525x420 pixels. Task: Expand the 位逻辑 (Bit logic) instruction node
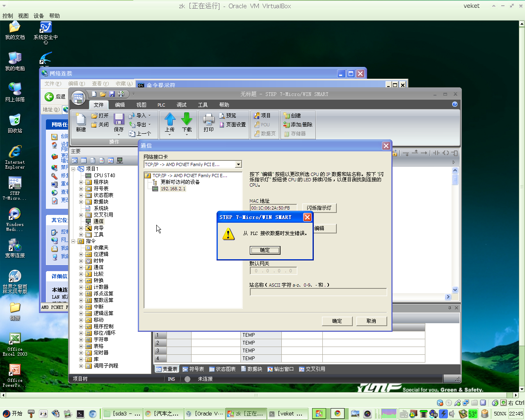(x=81, y=254)
